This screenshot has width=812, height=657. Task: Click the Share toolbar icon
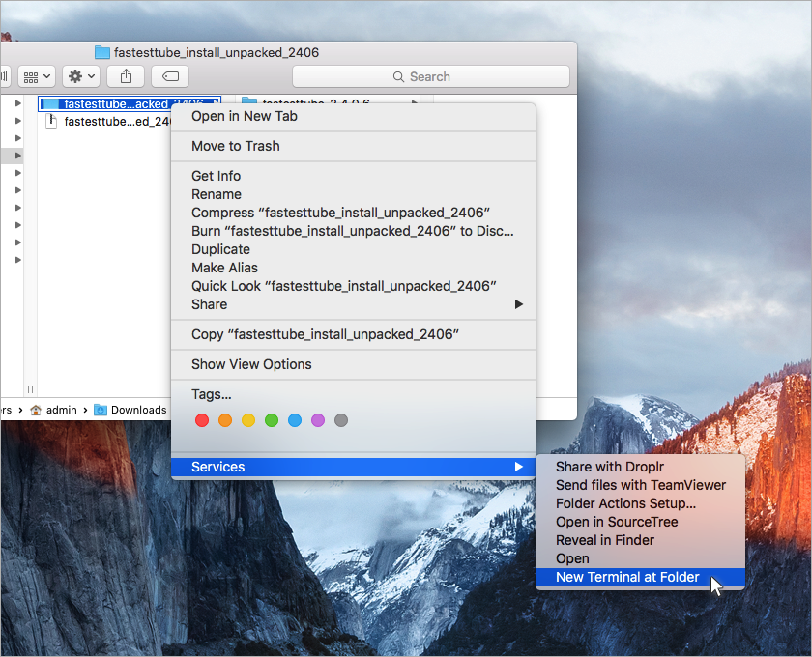pos(126,77)
